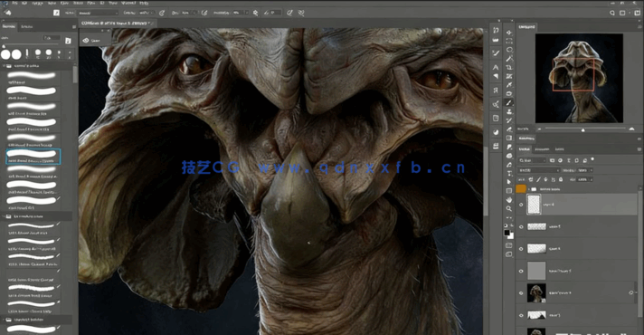Open the layer opacity dropdown arrow

(592, 170)
